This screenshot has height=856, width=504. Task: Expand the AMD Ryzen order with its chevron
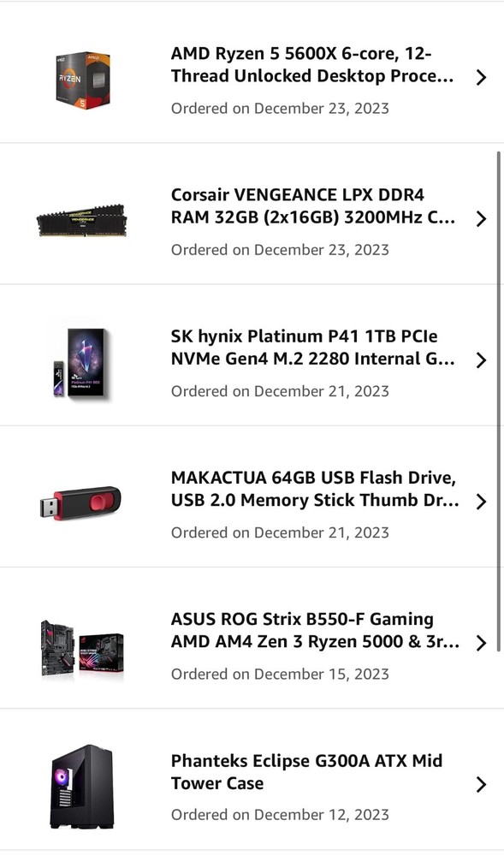481,77
